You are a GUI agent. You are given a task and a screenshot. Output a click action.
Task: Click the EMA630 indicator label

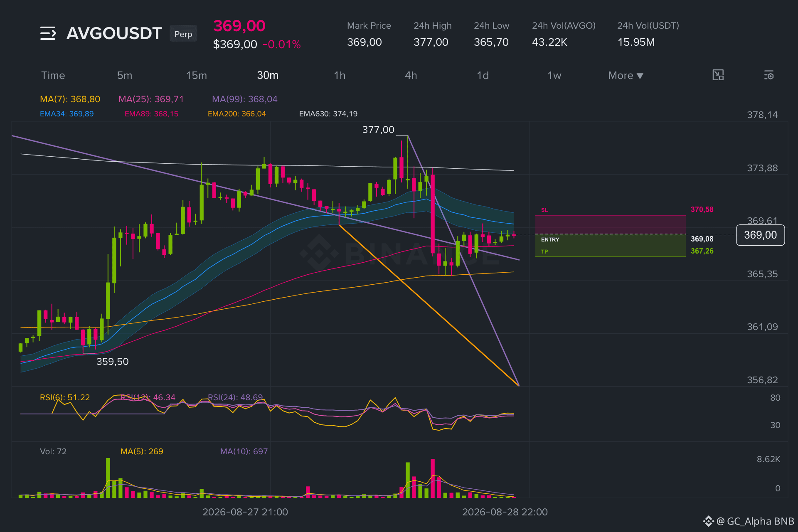(328, 113)
